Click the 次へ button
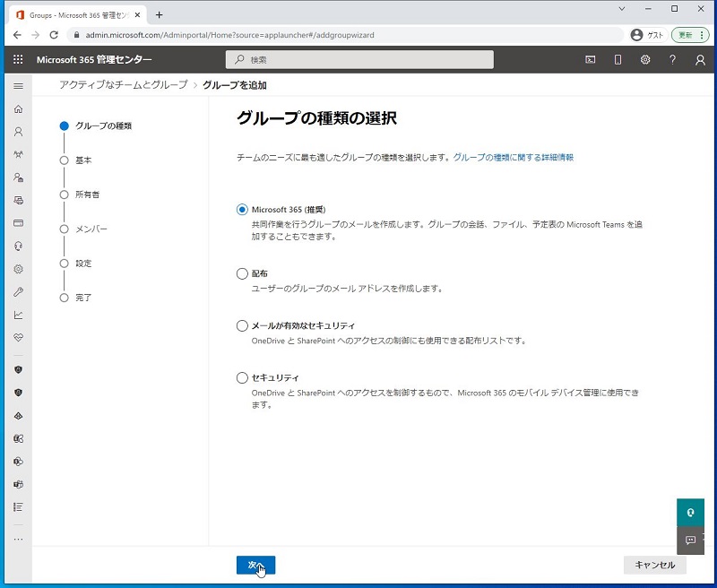The height and width of the screenshot is (588, 717). pyautogui.click(x=255, y=565)
